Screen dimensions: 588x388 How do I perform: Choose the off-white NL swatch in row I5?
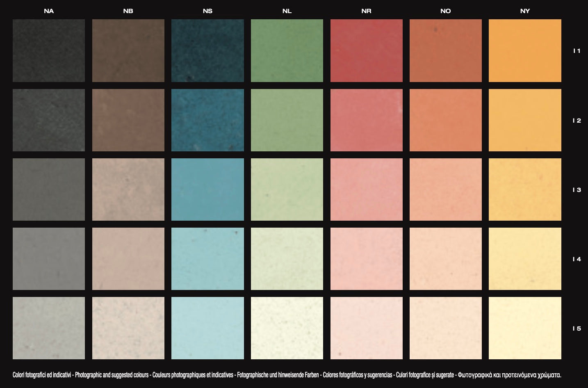[x=287, y=328]
